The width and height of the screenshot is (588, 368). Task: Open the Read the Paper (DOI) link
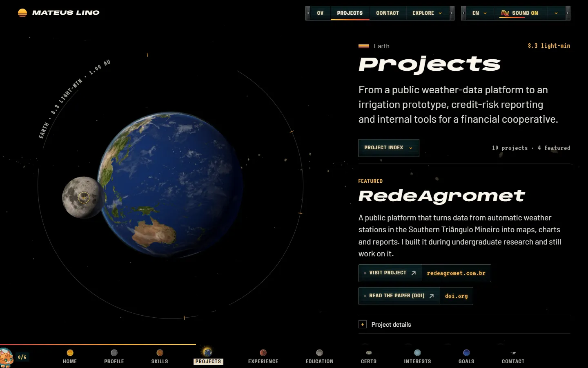click(x=416, y=296)
